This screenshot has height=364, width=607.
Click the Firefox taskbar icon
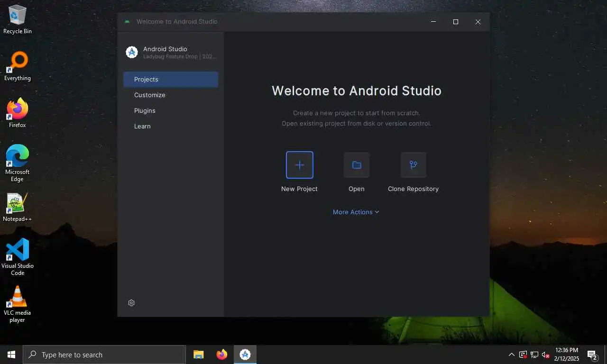[221, 355]
